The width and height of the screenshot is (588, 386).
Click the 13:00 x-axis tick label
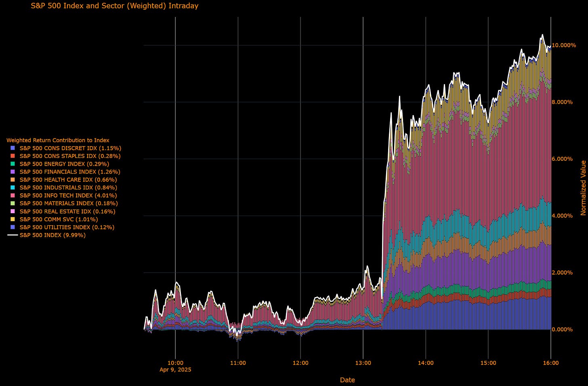pyautogui.click(x=363, y=363)
